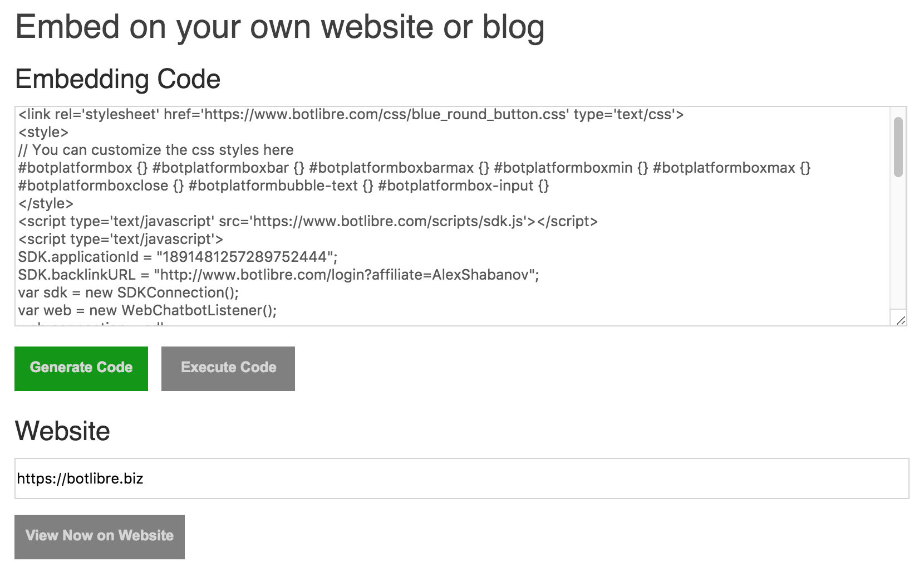Image resolution: width=924 pixels, height=566 pixels.
Task: Click the 'var web = new WebChatbotListener()' line
Action: click(147, 310)
